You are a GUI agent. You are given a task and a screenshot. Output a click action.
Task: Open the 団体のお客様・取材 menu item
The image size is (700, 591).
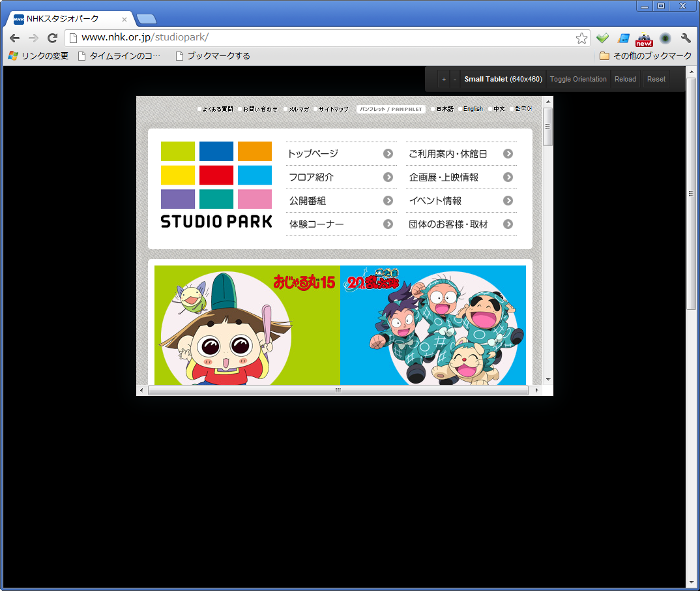pos(461,224)
